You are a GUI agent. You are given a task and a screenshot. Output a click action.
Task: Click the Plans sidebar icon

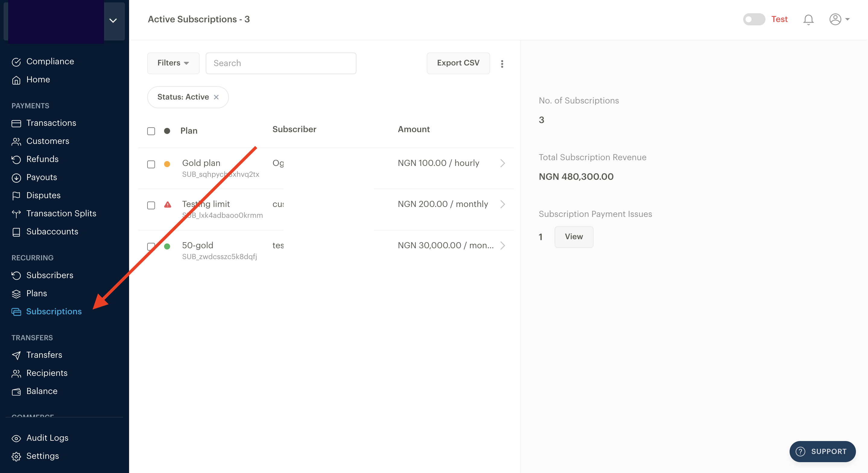pos(17,293)
